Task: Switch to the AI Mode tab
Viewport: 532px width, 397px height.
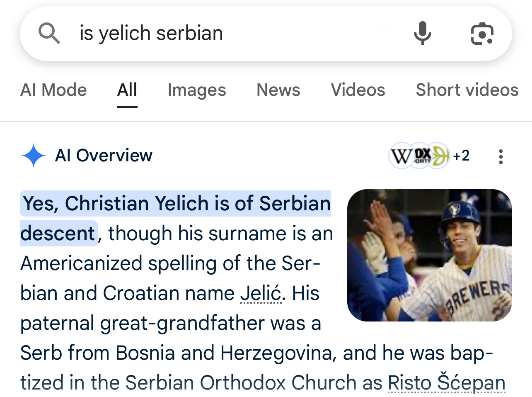Action: (53, 90)
